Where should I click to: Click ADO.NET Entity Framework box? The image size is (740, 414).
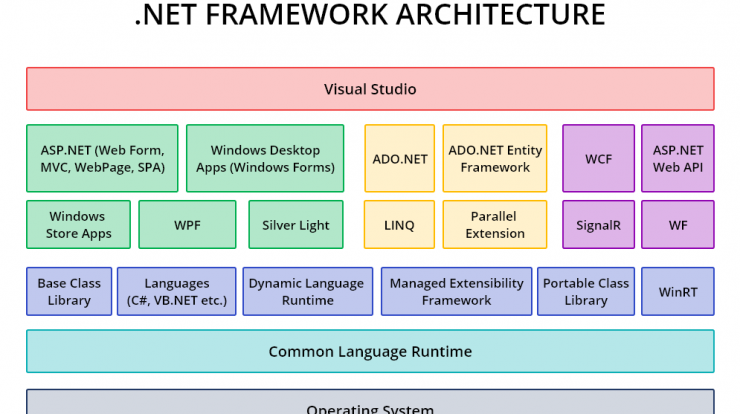click(495, 158)
